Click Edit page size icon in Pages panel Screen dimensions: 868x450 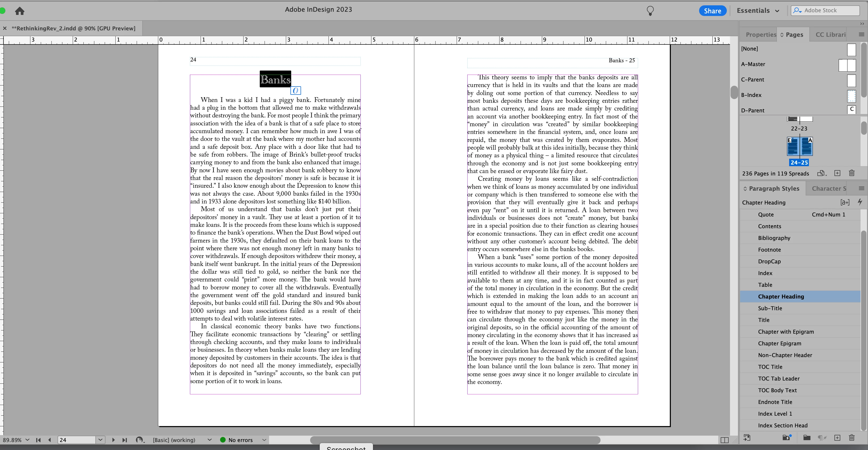(821, 173)
